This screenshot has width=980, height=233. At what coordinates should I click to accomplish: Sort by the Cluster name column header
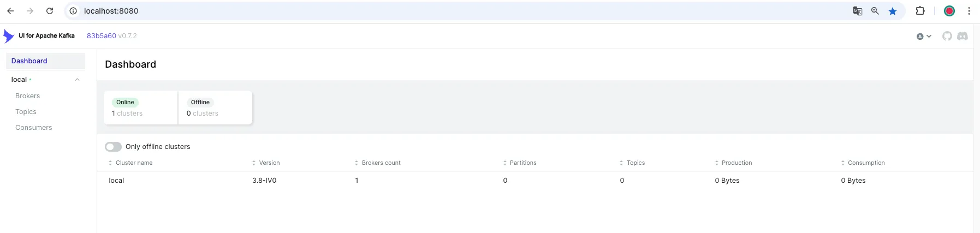(134, 163)
